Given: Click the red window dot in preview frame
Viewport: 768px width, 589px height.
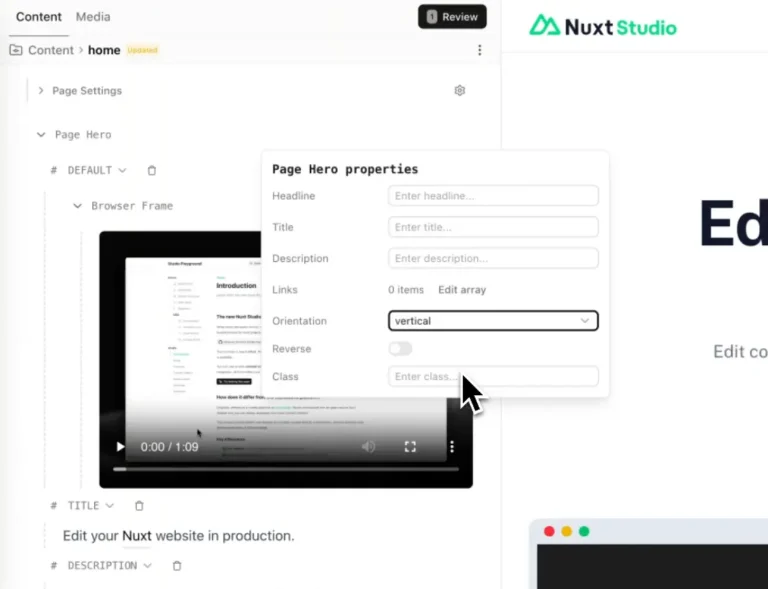Looking at the screenshot, I should point(549,531).
